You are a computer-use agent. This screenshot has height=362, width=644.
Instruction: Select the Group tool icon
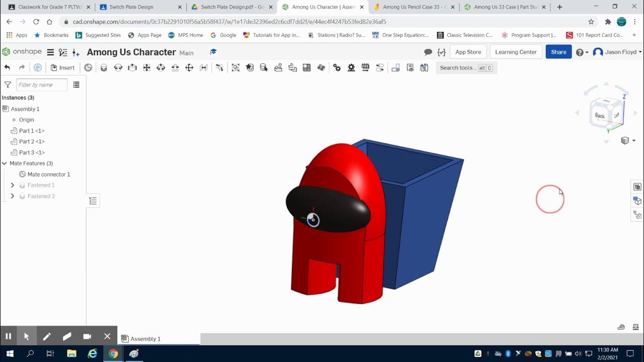(x=235, y=67)
